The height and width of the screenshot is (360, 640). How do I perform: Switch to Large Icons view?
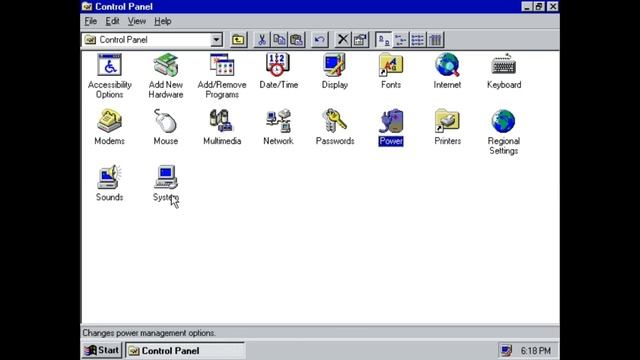[384, 40]
